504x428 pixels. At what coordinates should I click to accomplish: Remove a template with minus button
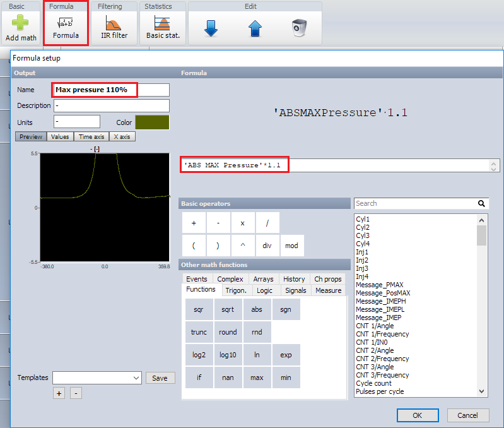tap(76, 393)
